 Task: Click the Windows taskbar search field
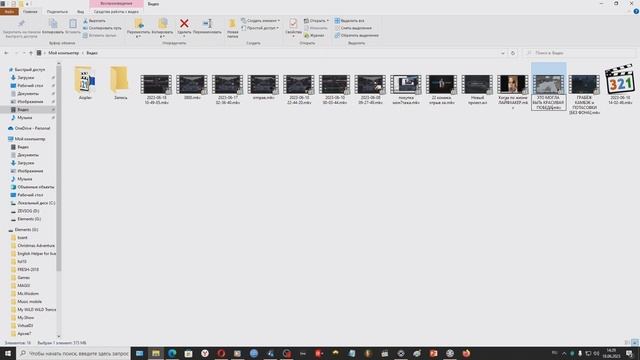coord(73,353)
